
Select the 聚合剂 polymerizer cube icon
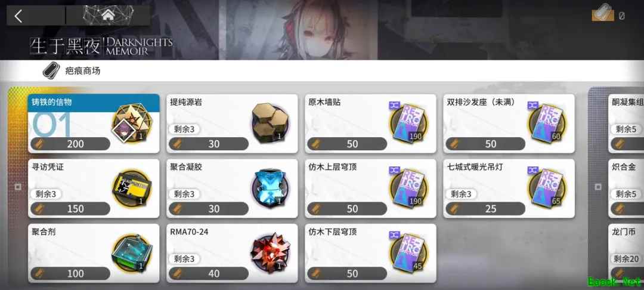(x=132, y=252)
